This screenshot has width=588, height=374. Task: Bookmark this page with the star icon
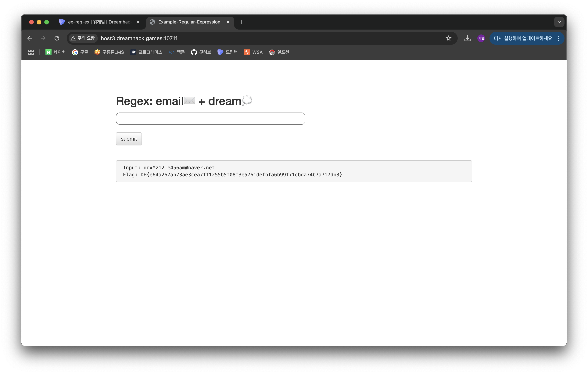448,38
